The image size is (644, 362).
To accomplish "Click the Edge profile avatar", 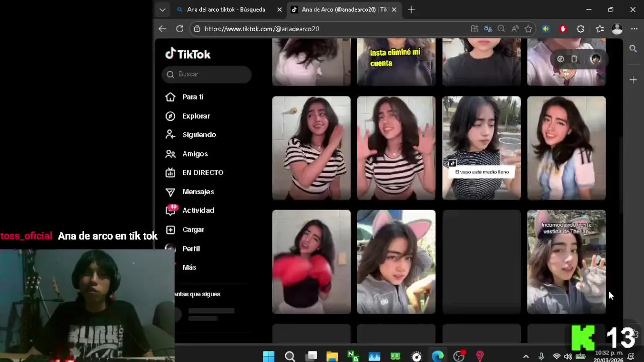I will coord(617,29).
